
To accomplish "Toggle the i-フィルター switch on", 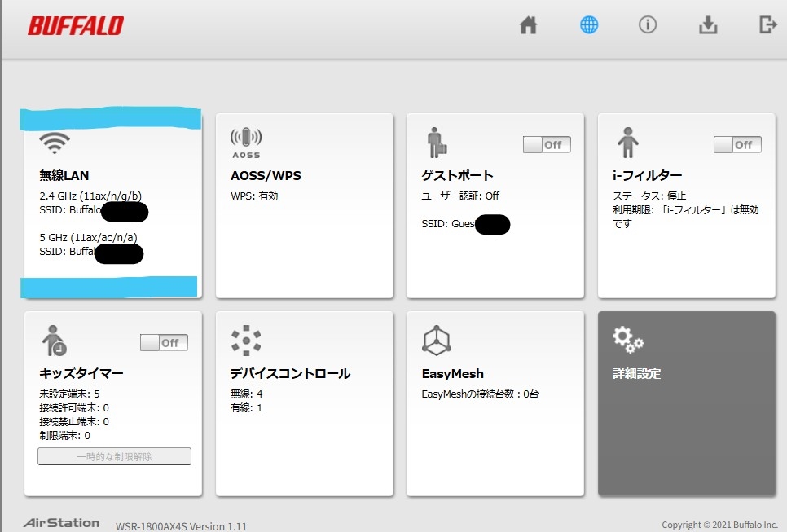I will coord(737,144).
